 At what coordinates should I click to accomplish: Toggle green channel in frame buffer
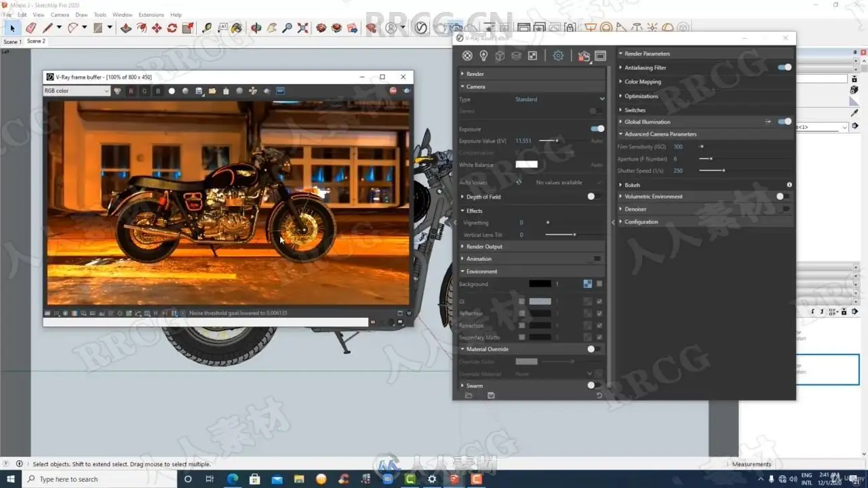pyautogui.click(x=144, y=91)
